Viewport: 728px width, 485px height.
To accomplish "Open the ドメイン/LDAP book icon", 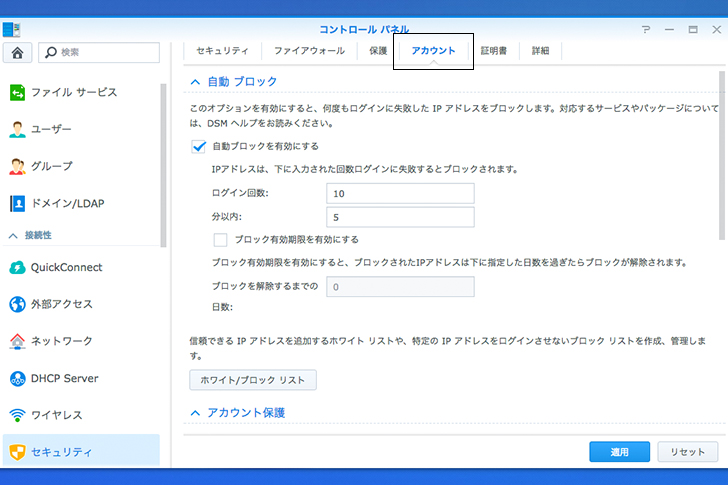I will pyautogui.click(x=17, y=203).
